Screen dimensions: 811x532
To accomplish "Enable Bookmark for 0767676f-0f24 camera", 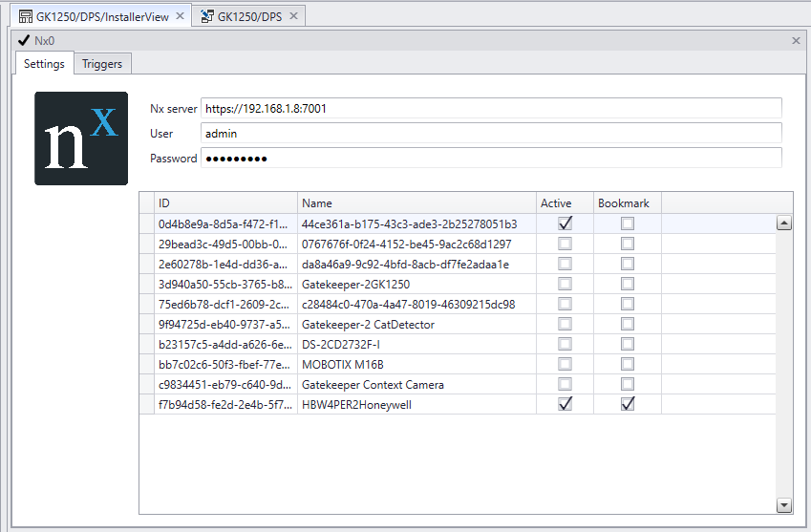I will click(x=628, y=244).
